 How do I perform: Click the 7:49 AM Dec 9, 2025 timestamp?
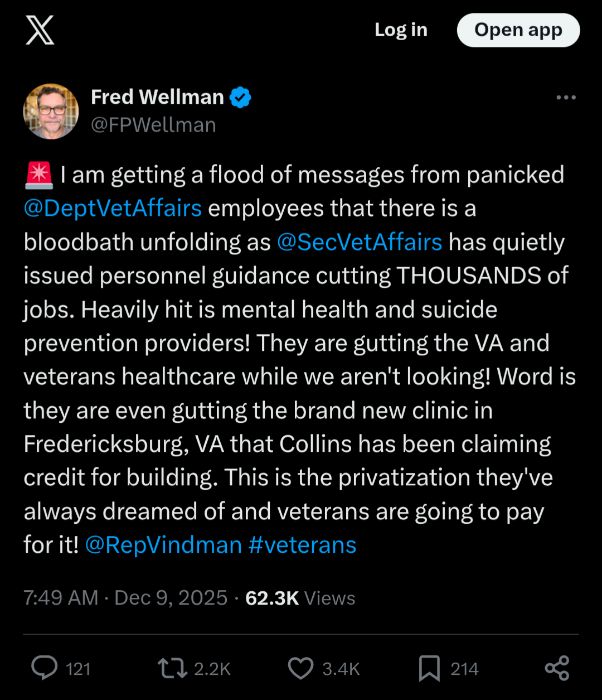click(x=125, y=598)
